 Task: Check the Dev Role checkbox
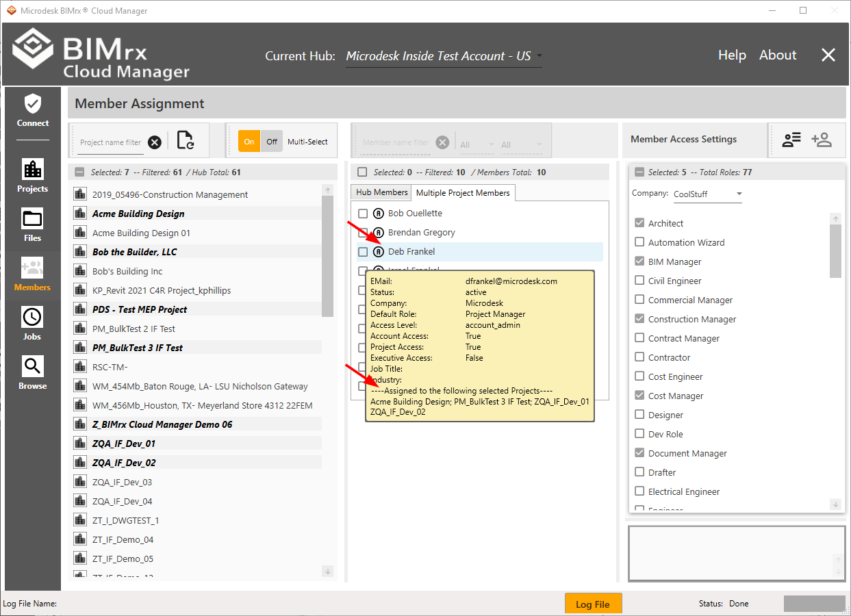[639, 434]
